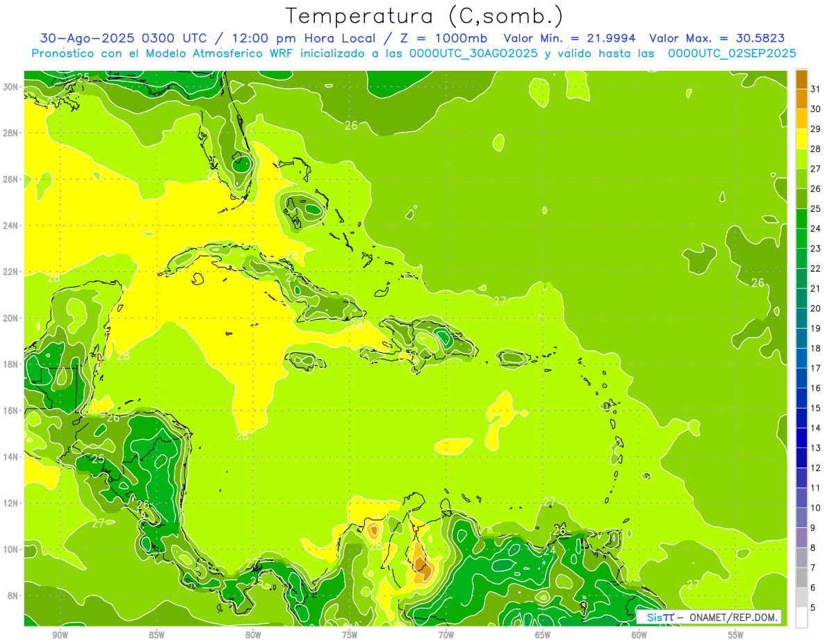Image resolution: width=834 pixels, height=644 pixels.
Task: Click the 14N latitude axis label
Action: tap(11, 456)
